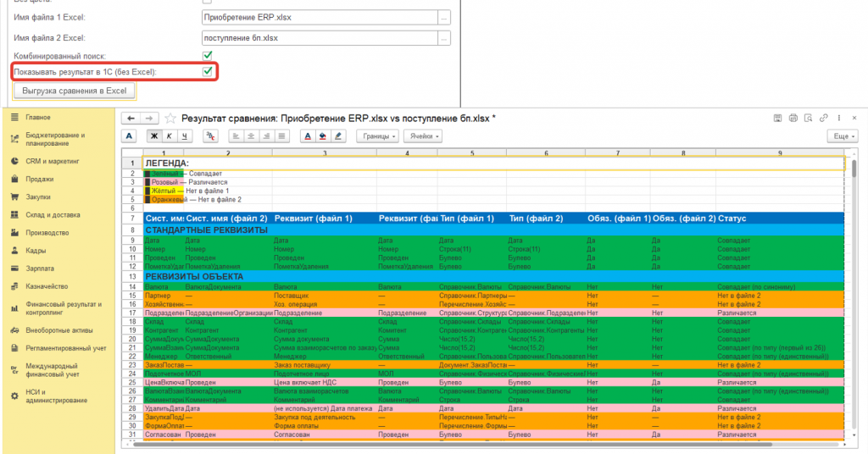Choose cell background fill color

tap(323, 136)
